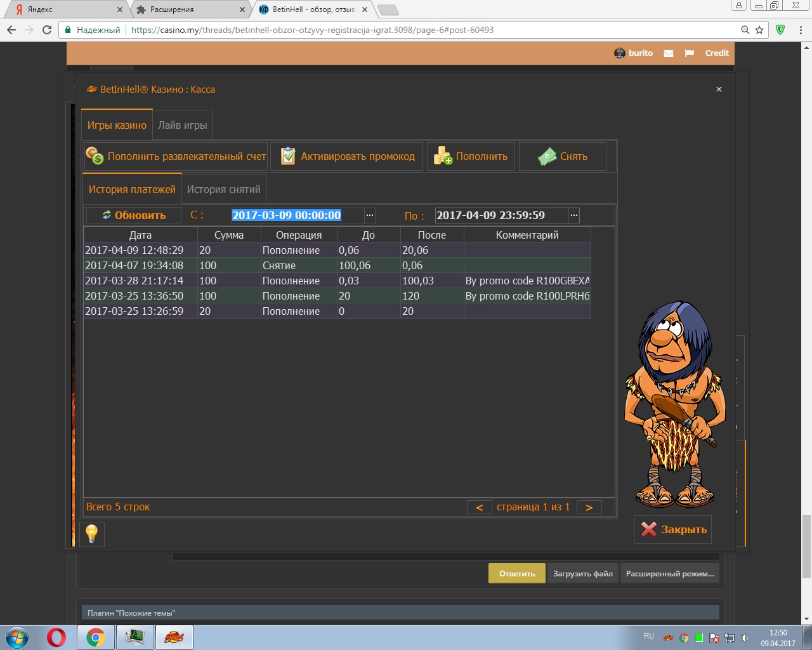Click the flag alerts icon in header

pyautogui.click(x=690, y=53)
